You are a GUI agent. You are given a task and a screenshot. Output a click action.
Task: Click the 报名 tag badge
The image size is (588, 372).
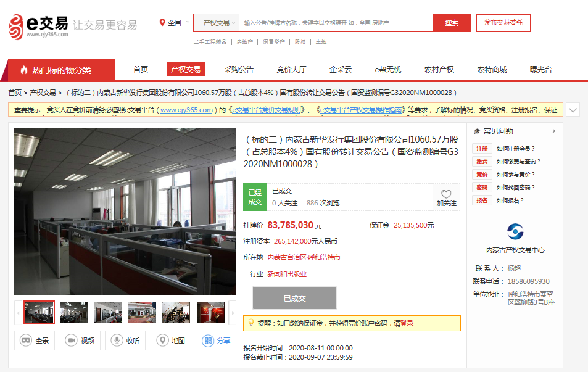[x=482, y=200]
